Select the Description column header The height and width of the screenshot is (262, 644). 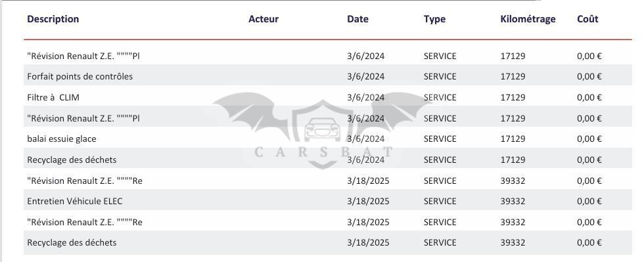[53, 19]
